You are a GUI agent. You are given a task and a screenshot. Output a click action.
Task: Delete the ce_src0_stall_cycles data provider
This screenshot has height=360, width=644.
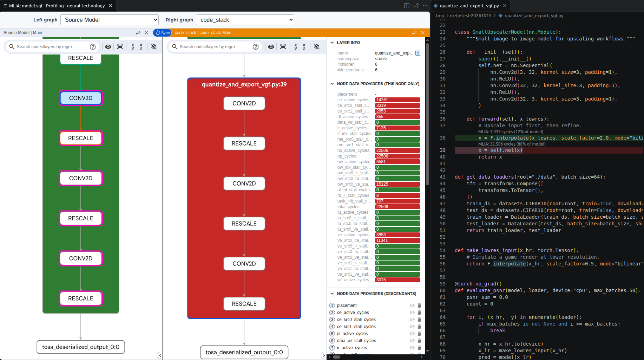419,320
